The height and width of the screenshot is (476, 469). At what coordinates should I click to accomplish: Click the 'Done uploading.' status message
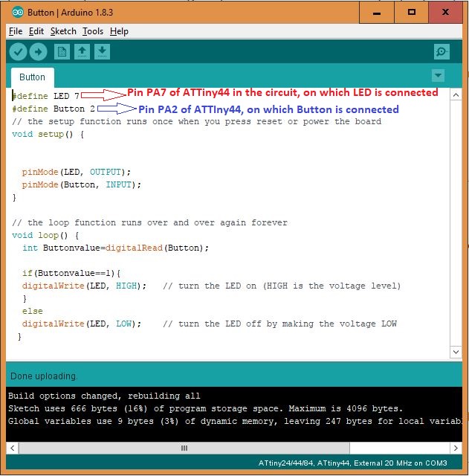(x=44, y=376)
